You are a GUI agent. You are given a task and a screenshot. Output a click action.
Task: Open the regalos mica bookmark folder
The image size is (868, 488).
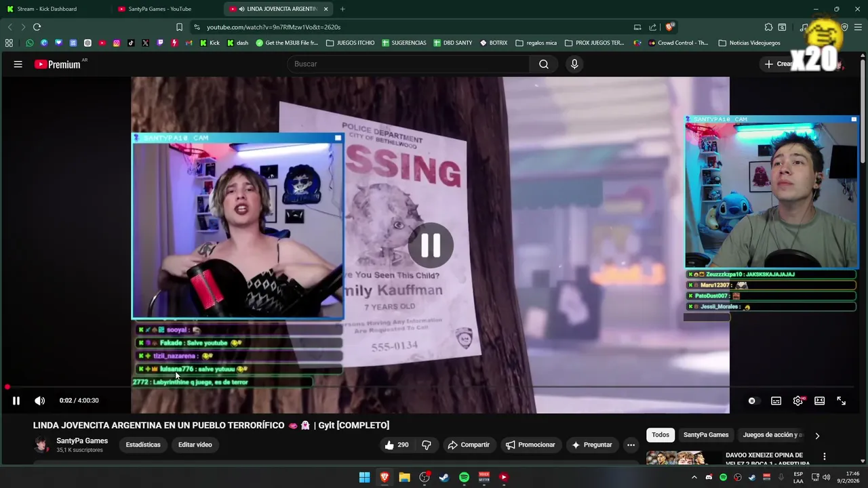pyautogui.click(x=536, y=43)
